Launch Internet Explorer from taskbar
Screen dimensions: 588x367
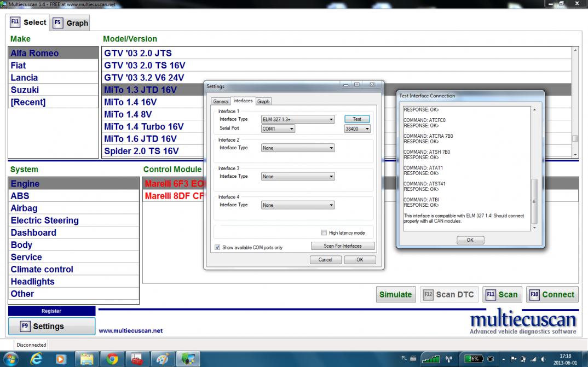click(x=36, y=359)
